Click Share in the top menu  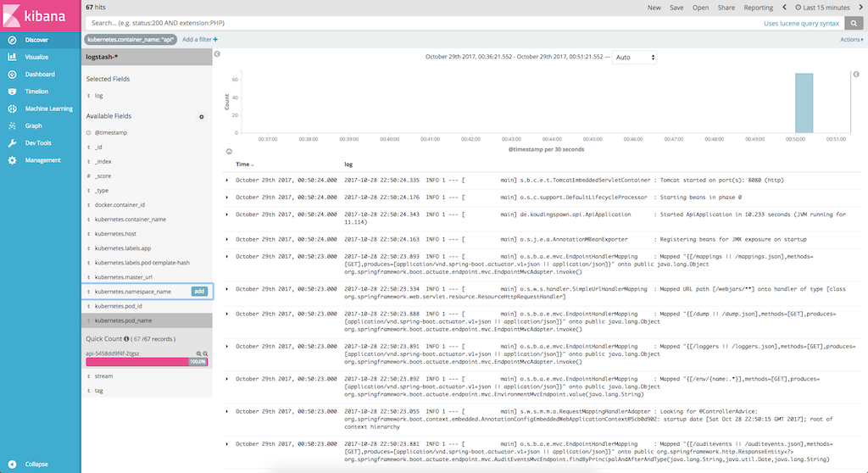[726, 7]
